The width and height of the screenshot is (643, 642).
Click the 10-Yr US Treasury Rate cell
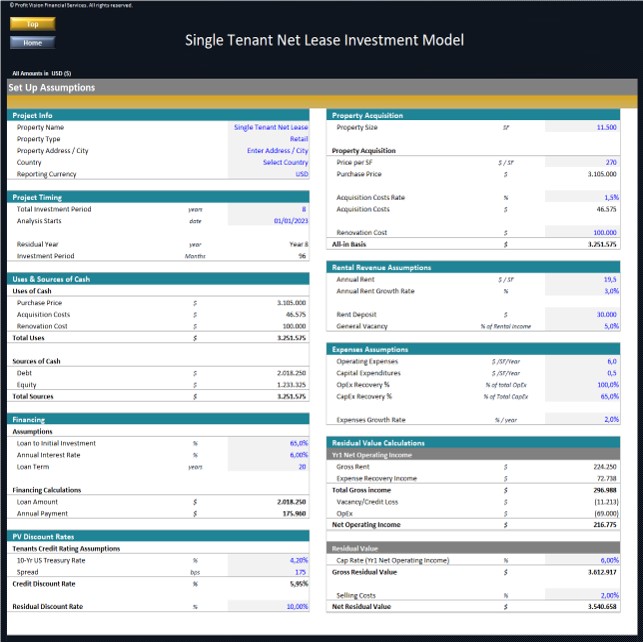(268, 560)
